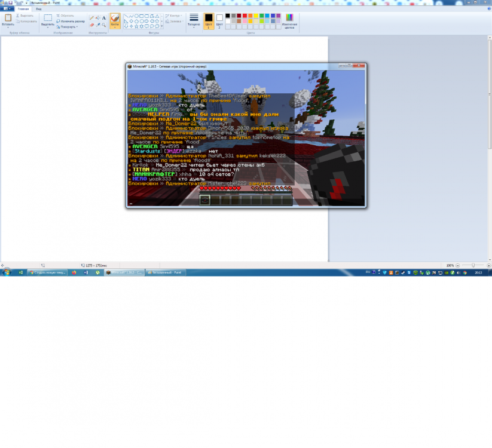
Task: Click the Show desktop button at taskbar end
Action: click(490, 272)
